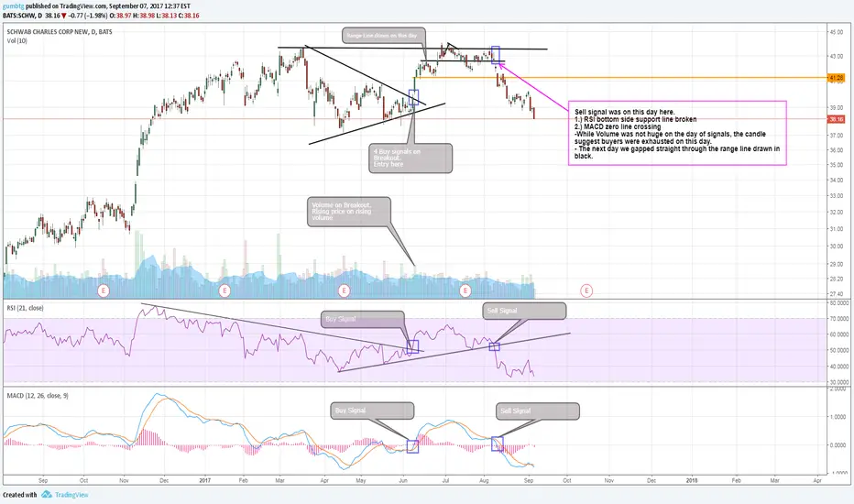Viewport: 854px width, 504px height.
Task: Click the 70.0000 RSI axis label
Action: 838,318
